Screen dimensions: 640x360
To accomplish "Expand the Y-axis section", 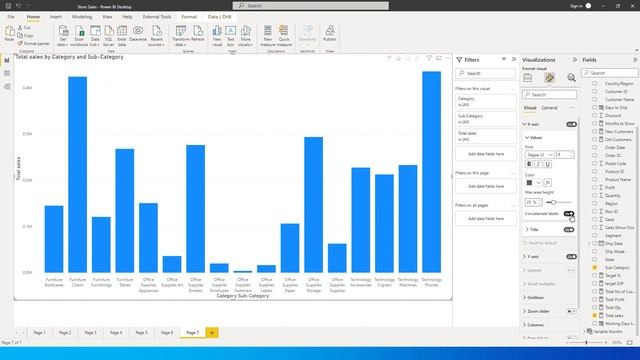I will (525, 257).
